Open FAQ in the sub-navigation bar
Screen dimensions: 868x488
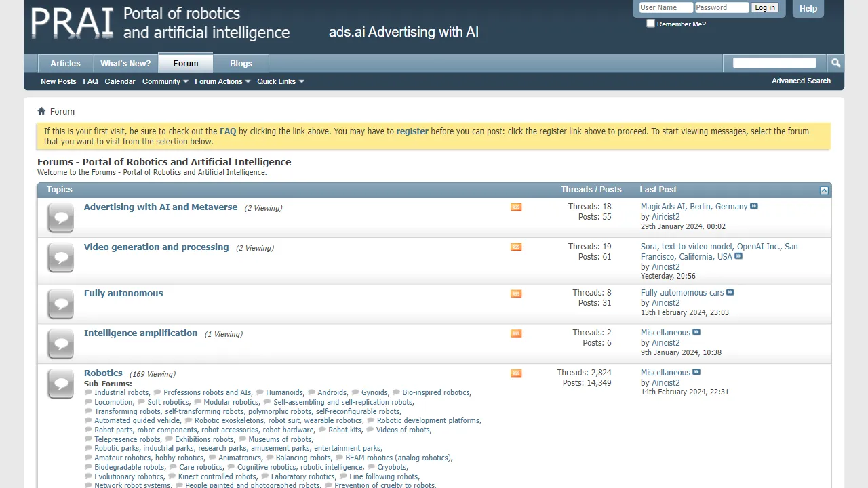91,81
